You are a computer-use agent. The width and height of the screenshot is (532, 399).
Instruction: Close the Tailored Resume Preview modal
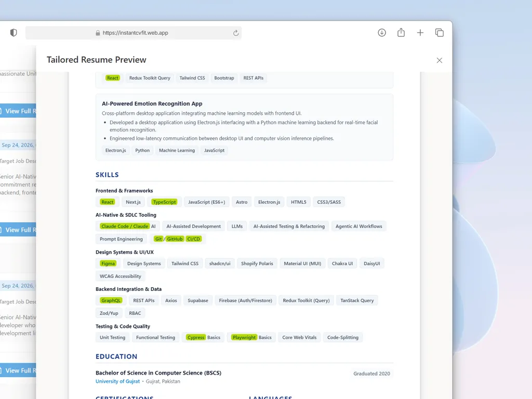point(440,60)
